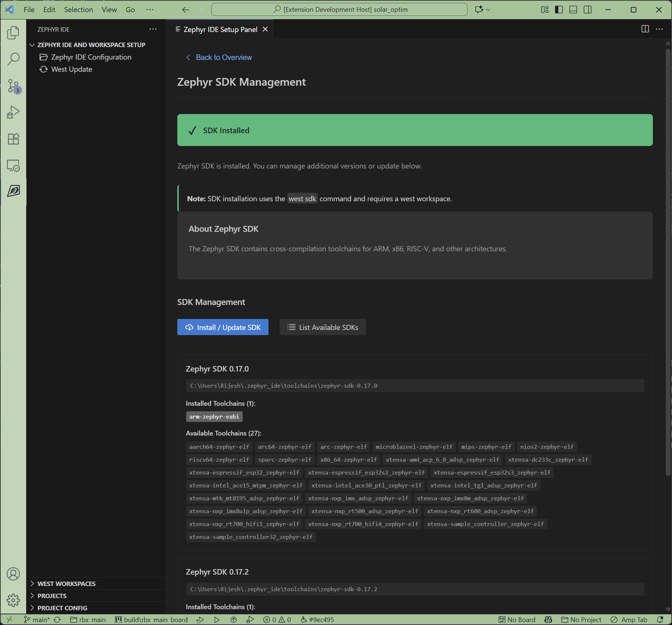Click the status bar build (play) icon
The height and width of the screenshot is (625, 672).
217,619
